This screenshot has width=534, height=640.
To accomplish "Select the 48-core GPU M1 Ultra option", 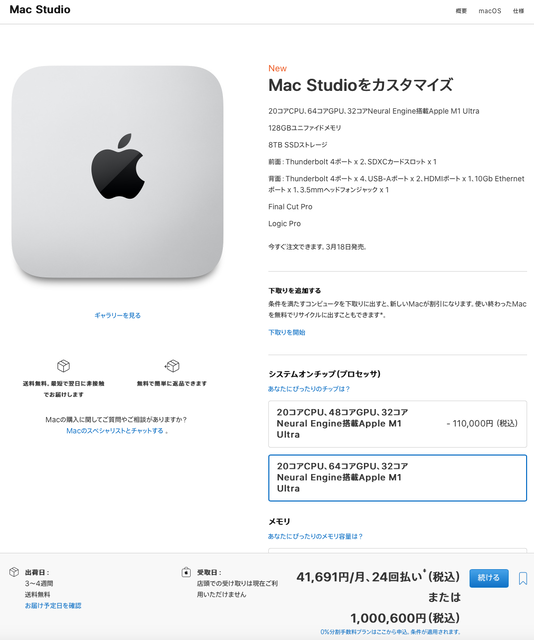I will pyautogui.click(x=397, y=424).
